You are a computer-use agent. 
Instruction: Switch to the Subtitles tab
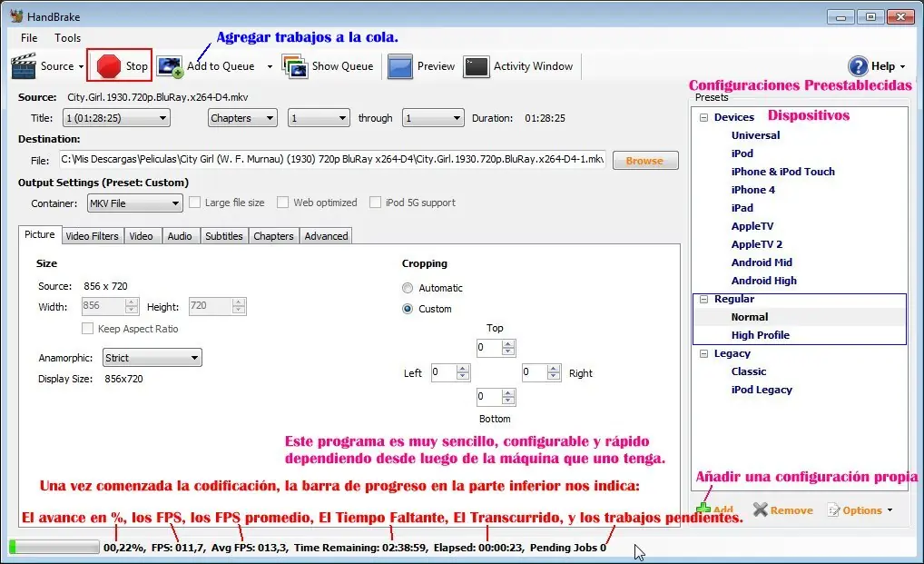(x=224, y=236)
